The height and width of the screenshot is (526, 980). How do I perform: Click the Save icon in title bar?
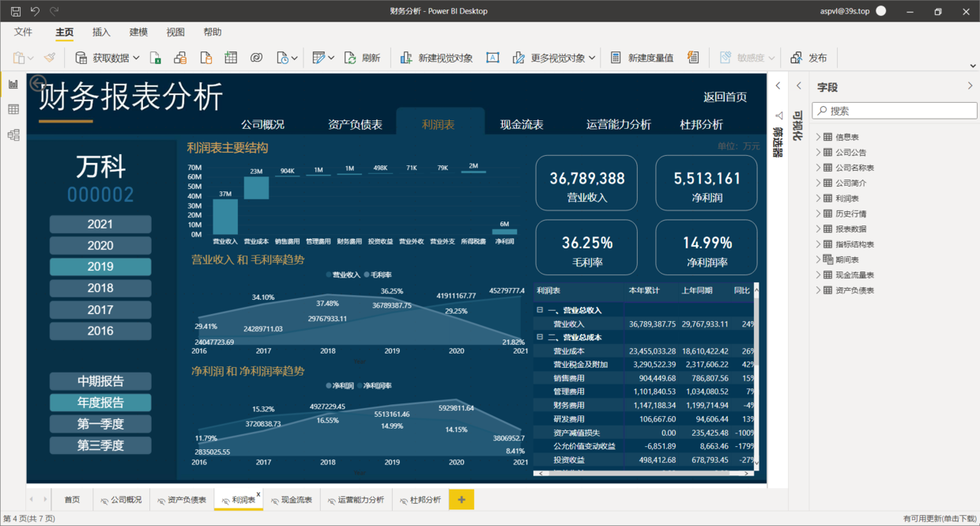pyautogui.click(x=16, y=11)
